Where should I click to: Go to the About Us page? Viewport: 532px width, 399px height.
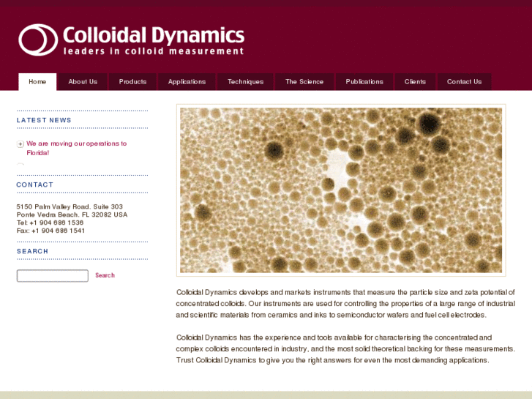83,82
